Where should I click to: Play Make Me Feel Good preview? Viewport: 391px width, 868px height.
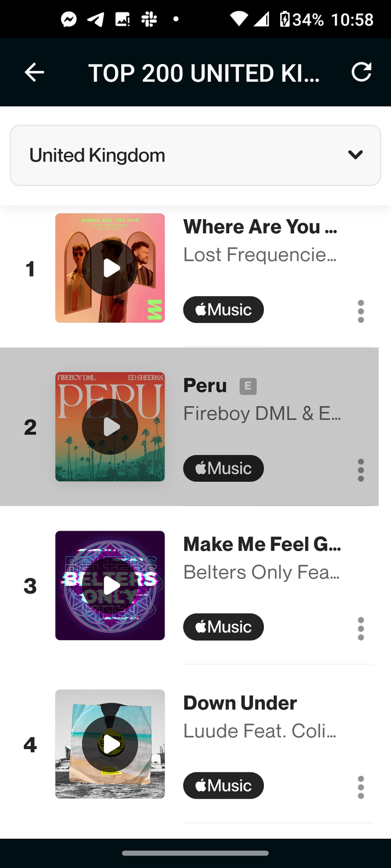click(x=110, y=585)
